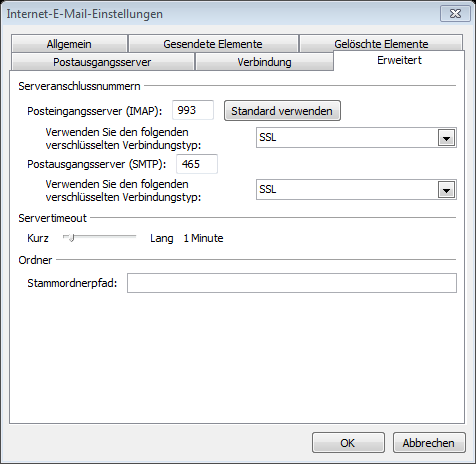
Task: Open the IMAP encryption type dropdown
Action: click(x=356, y=137)
